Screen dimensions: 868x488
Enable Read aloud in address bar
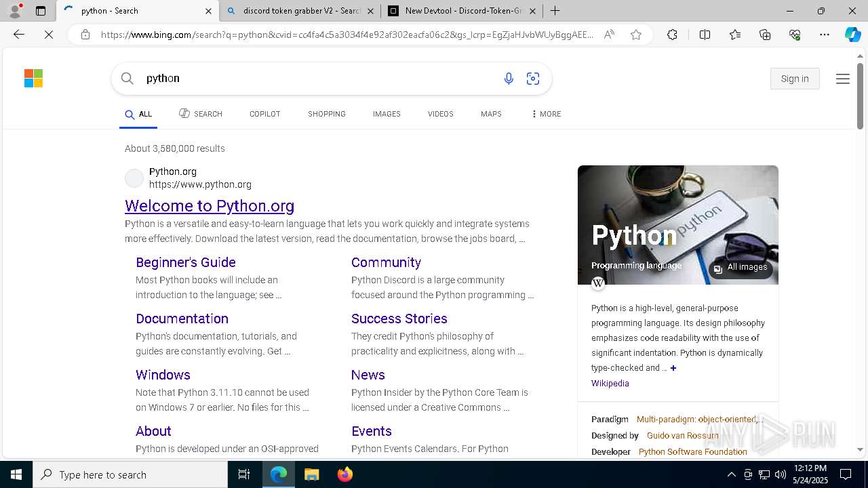click(609, 35)
